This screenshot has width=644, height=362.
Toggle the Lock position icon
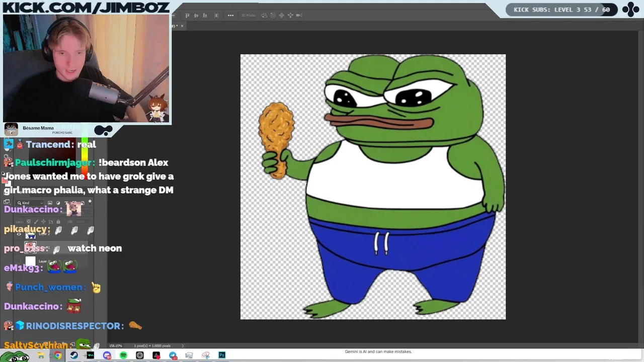[43, 222]
